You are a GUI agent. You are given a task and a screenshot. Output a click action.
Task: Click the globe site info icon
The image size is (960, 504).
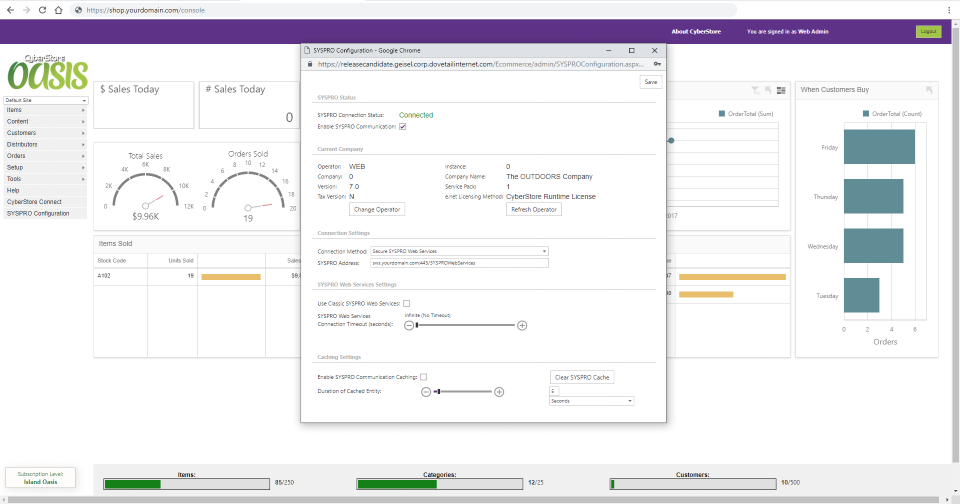click(78, 10)
